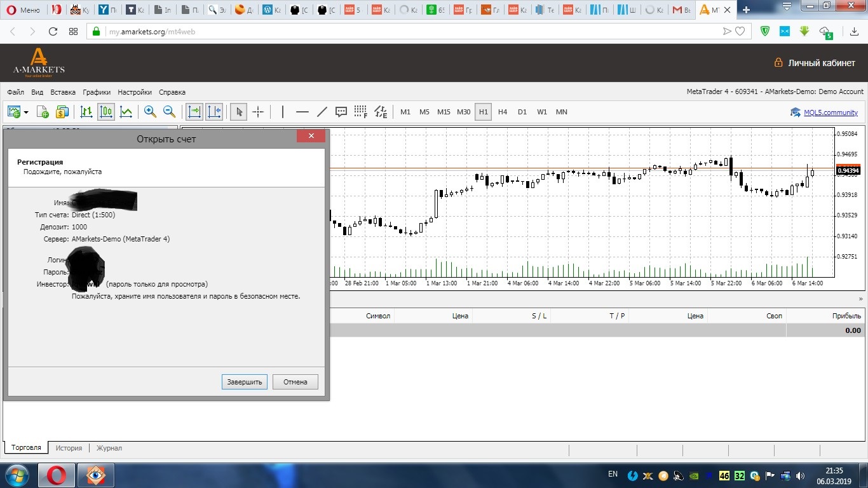Select the Cursor arrow tool
This screenshot has width=868, height=488.
coord(239,112)
